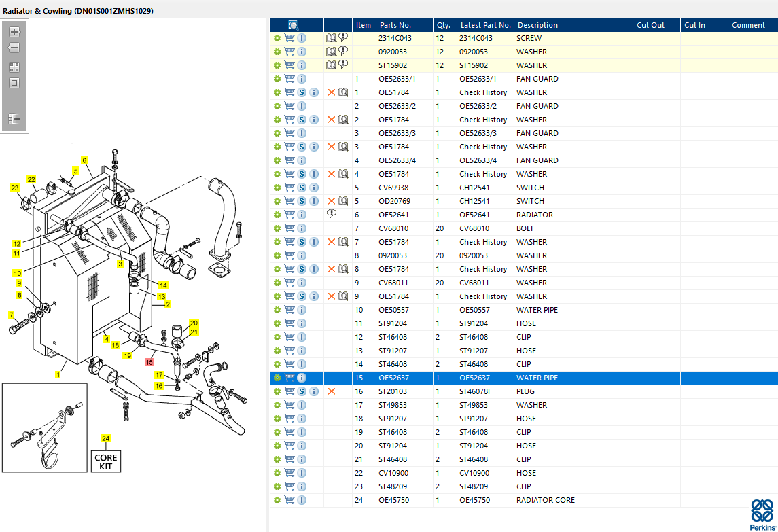The width and height of the screenshot is (778, 532).
Task: Sort by the Parts No. column header
Action: 395,25
